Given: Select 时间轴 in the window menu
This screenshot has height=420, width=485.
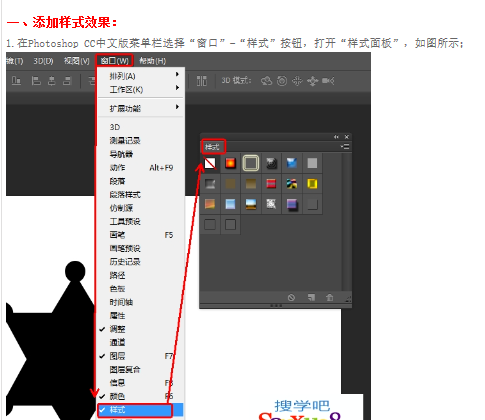Looking at the screenshot, I should [140, 302].
